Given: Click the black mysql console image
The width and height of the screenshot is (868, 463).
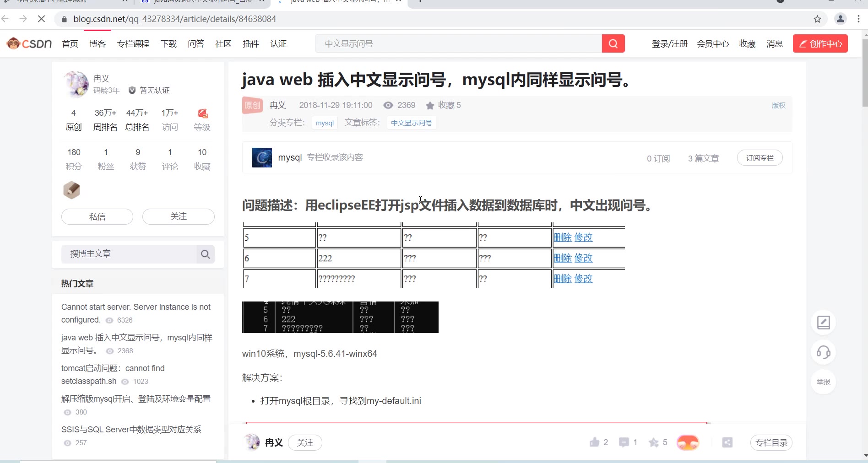Looking at the screenshot, I should click(340, 317).
